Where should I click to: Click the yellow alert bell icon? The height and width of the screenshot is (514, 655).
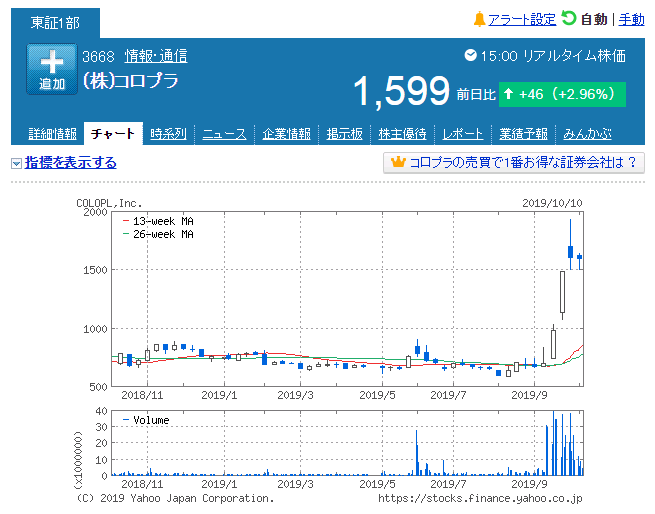(479, 19)
